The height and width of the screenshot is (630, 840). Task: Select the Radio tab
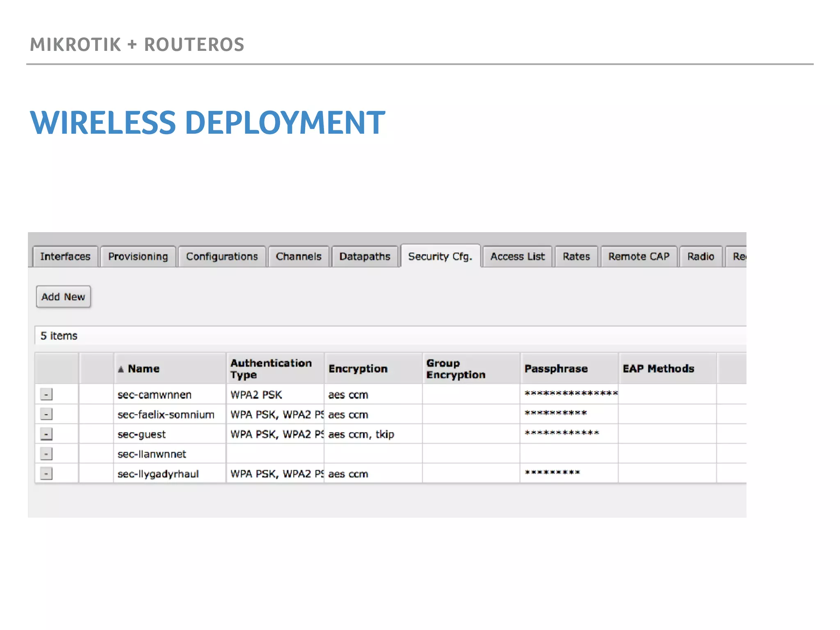click(701, 256)
